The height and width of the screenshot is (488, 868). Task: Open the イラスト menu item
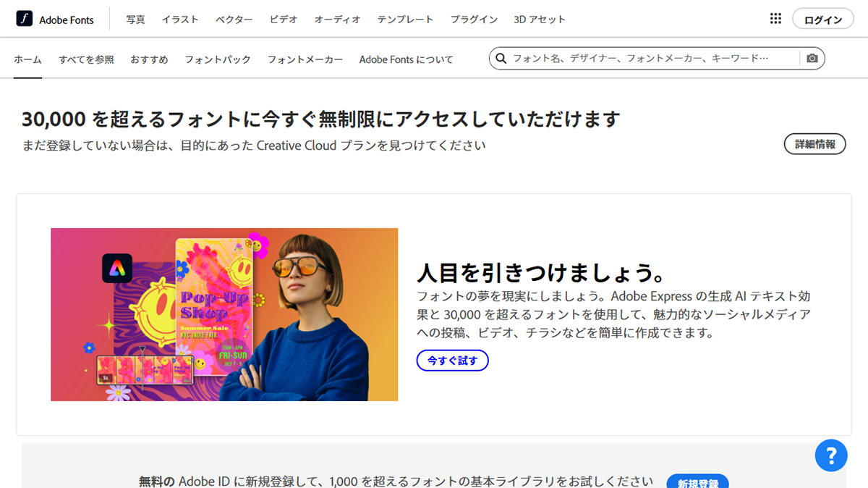180,20
